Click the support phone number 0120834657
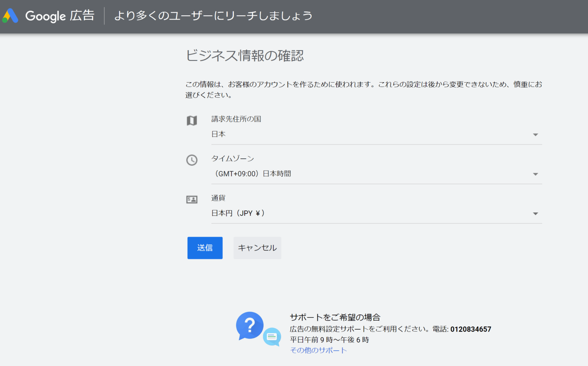588x366 pixels. 470,329
